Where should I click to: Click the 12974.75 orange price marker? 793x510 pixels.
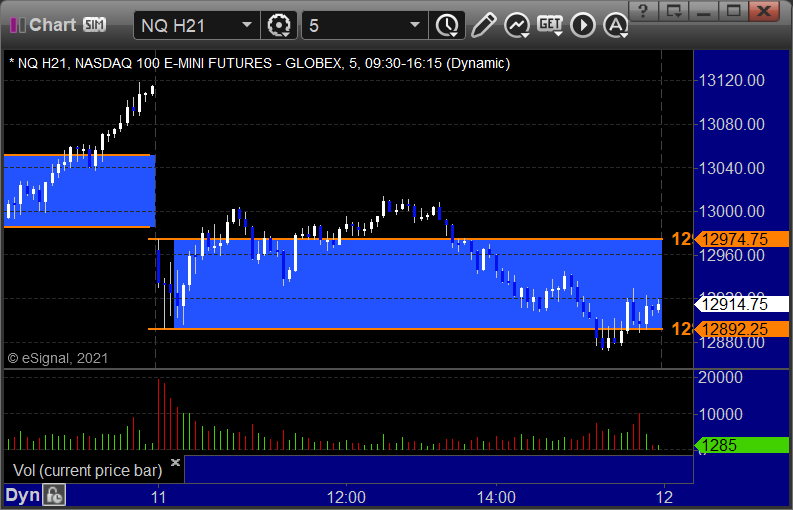[742, 239]
